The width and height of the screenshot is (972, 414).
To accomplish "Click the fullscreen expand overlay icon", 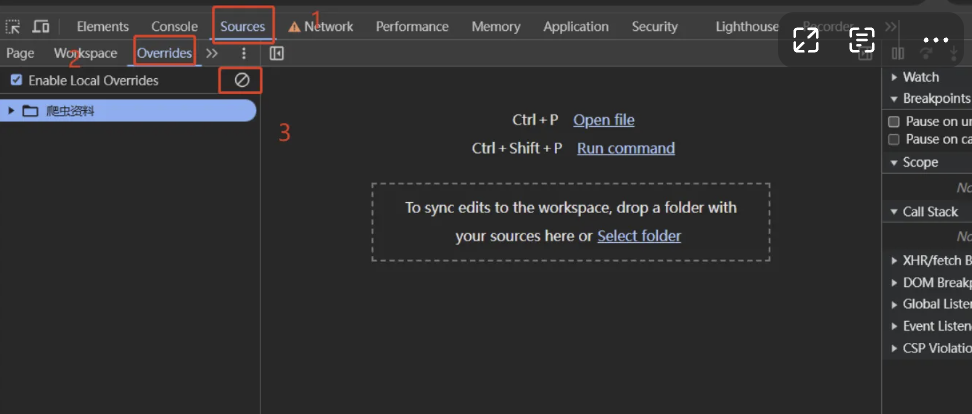I will point(806,40).
